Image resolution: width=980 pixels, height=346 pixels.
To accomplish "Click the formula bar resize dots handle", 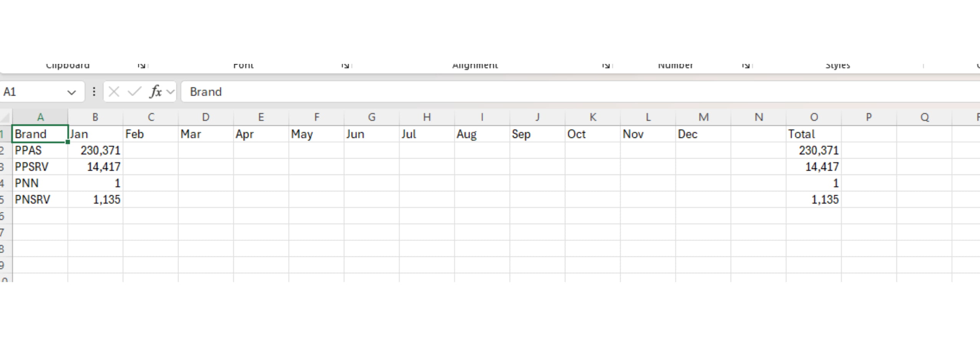I will point(94,92).
